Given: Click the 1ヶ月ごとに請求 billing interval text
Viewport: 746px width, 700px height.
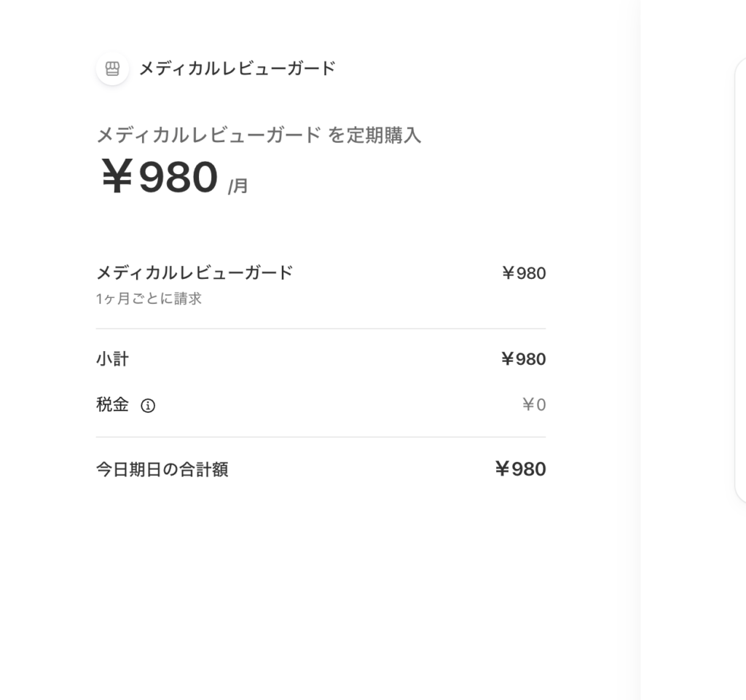Looking at the screenshot, I should [x=149, y=299].
